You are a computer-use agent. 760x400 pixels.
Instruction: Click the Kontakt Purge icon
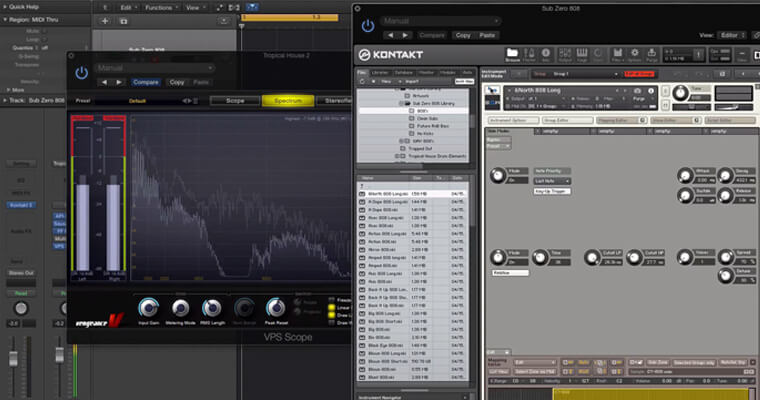651,53
